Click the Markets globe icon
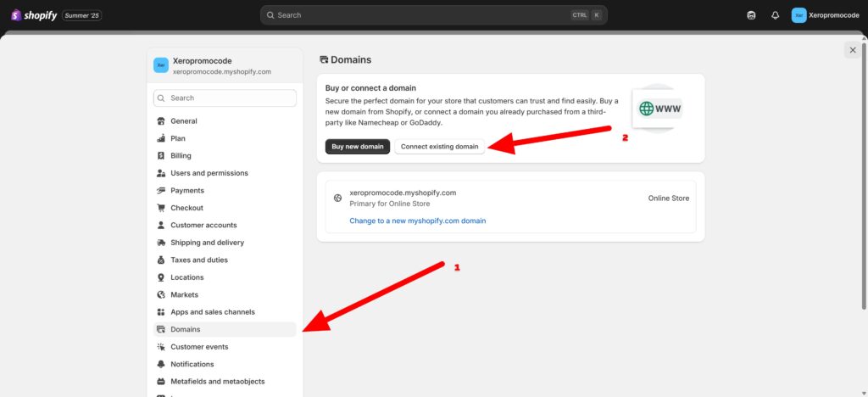The width and height of the screenshot is (868, 397). pyautogui.click(x=161, y=295)
